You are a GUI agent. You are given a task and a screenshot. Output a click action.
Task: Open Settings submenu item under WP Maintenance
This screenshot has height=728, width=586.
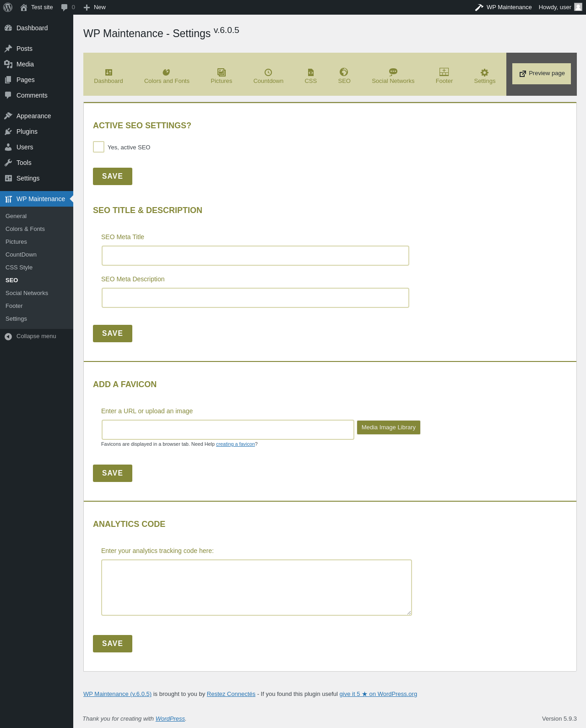coord(16,319)
